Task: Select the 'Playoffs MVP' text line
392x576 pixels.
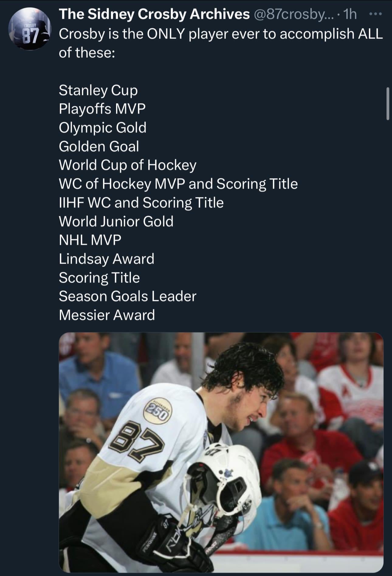Action: tap(102, 109)
